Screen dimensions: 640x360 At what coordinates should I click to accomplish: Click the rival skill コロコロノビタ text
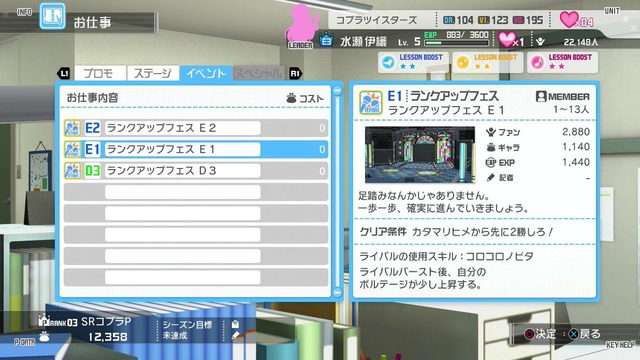coord(500,256)
